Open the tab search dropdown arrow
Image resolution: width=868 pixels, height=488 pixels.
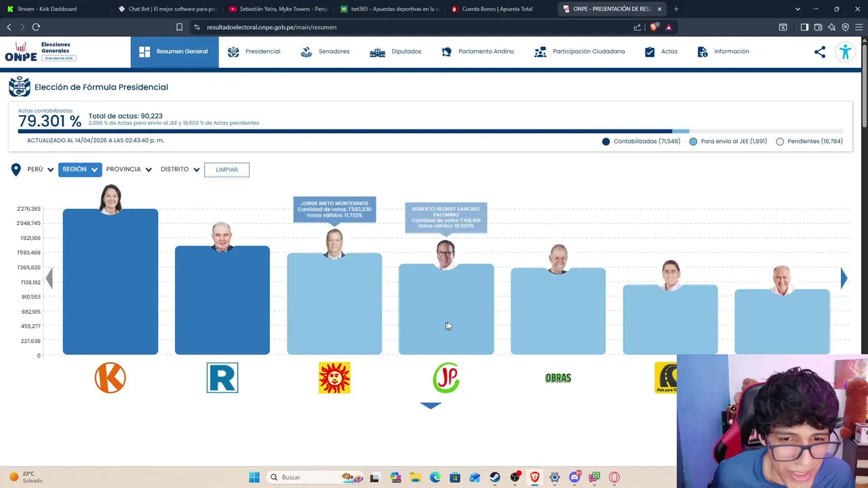pyautogui.click(x=797, y=9)
